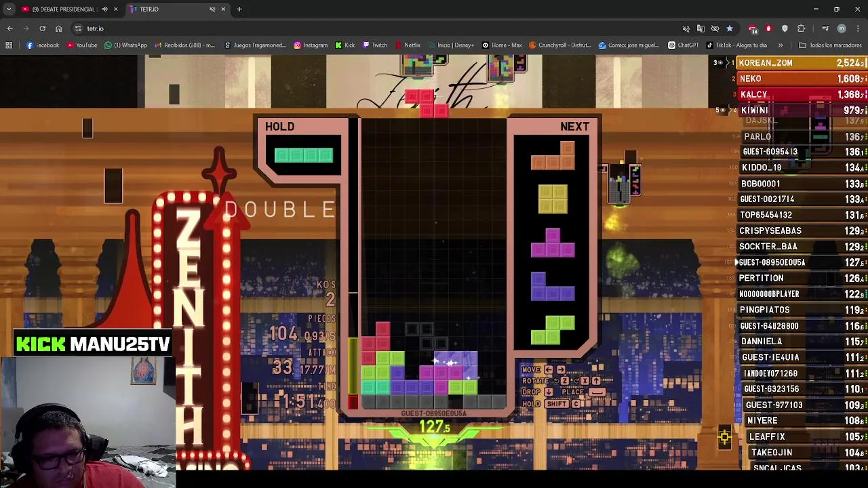868x488 pixels.
Task: Open the red extension with 14 badge
Action: [753, 28]
